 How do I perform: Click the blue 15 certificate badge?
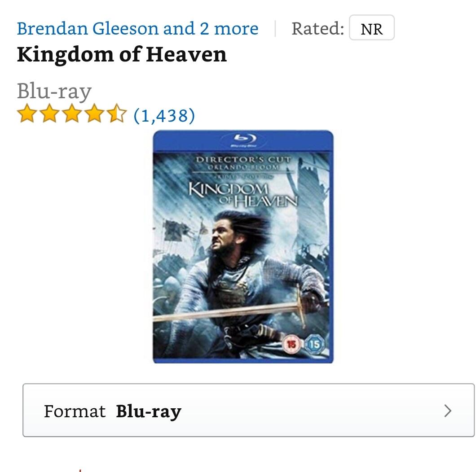314,344
